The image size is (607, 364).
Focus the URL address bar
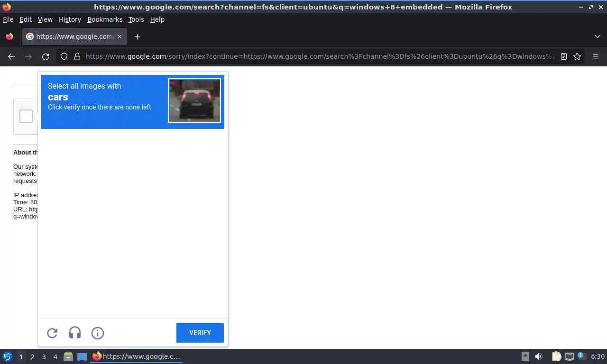click(x=320, y=56)
